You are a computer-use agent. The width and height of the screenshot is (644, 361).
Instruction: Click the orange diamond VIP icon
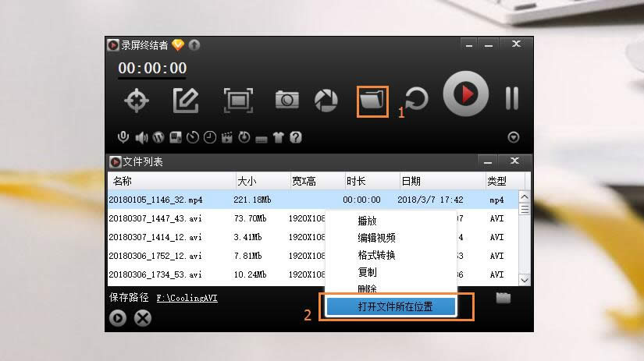point(178,44)
